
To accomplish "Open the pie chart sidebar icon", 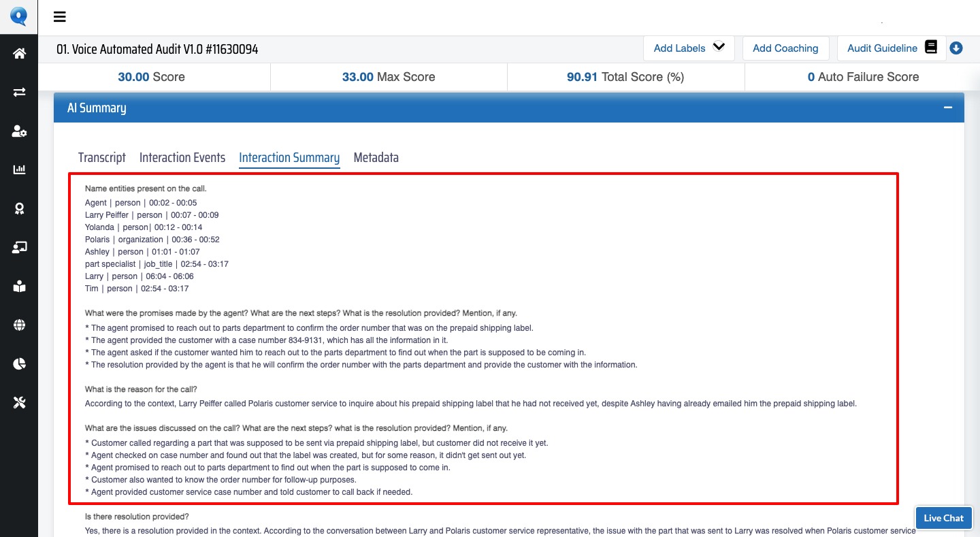I will (x=19, y=364).
